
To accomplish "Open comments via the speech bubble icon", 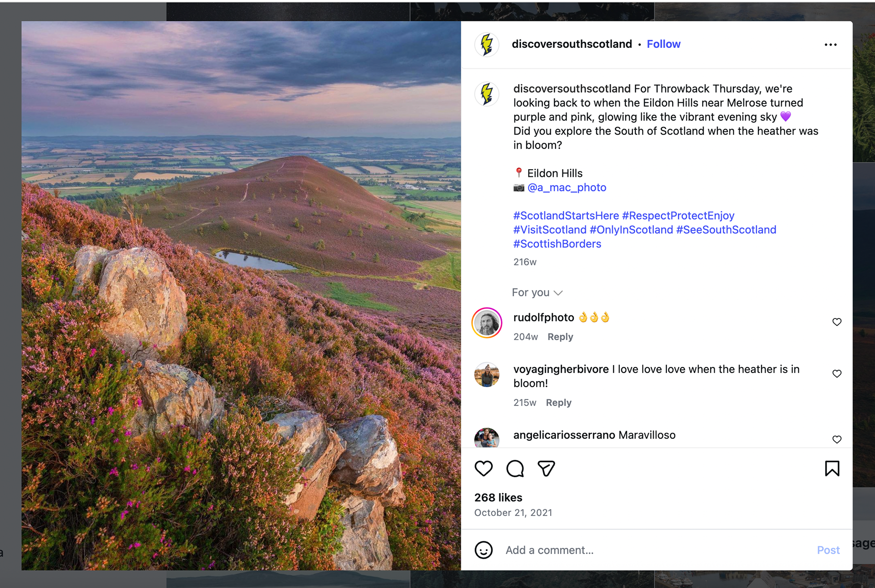I will (515, 469).
